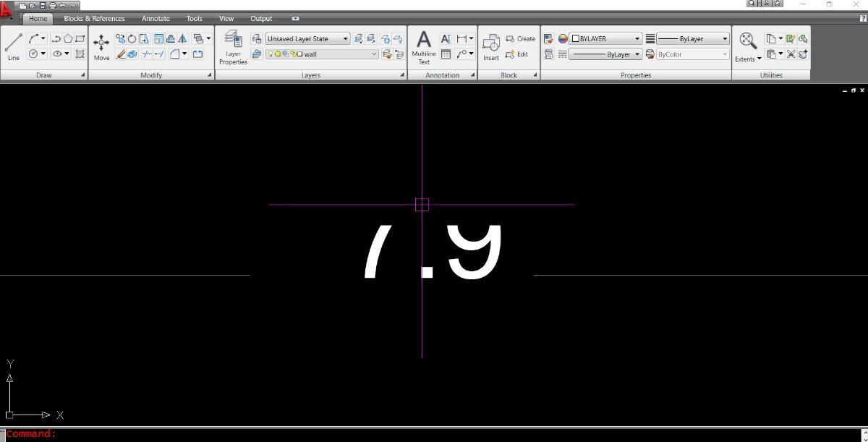Click the Create block button
The image size is (868, 442).
pyautogui.click(x=521, y=39)
